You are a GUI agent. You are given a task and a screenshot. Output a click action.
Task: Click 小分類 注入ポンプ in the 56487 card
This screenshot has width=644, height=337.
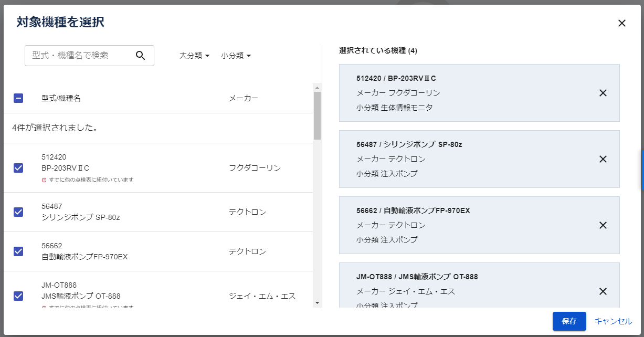(x=387, y=174)
